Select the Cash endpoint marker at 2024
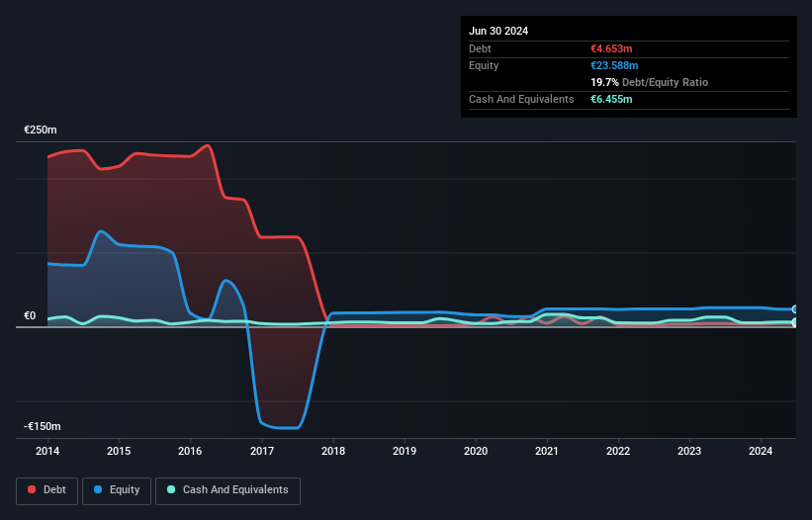 (x=795, y=323)
